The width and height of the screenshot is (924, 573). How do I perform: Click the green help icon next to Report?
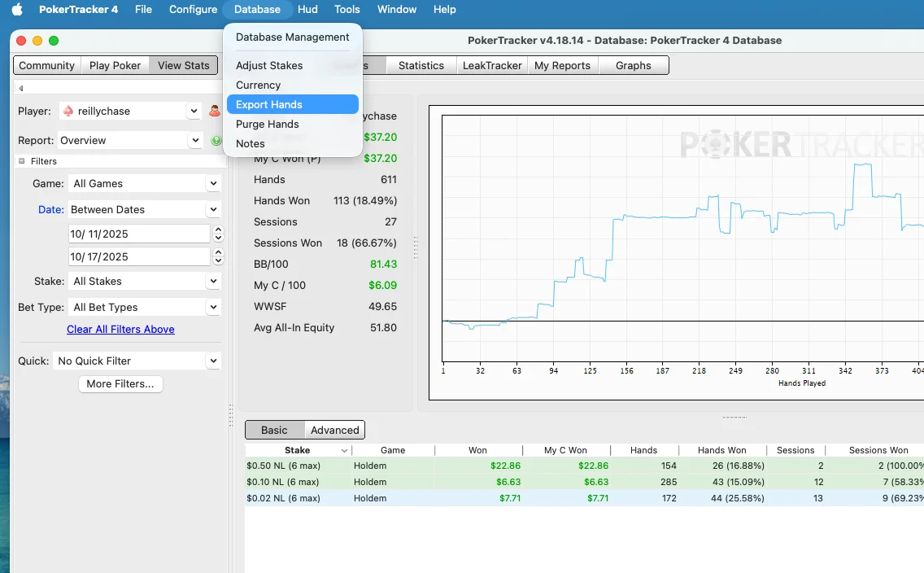point(216,140)
